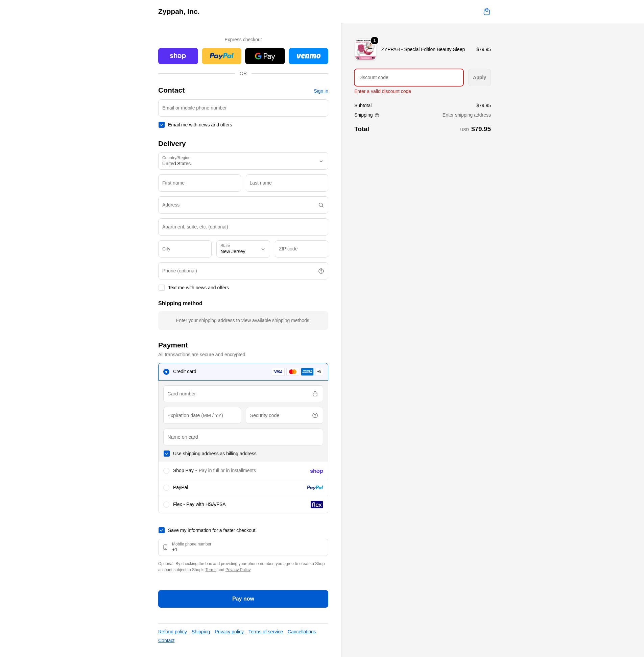This screenshot has width=644, height=657.
Task: Click the shipping info question mark icon
Action: 377,115
